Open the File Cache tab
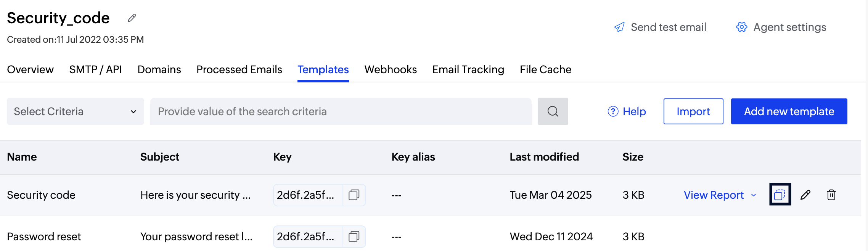 pyautogui.click(x=545, y=69)
